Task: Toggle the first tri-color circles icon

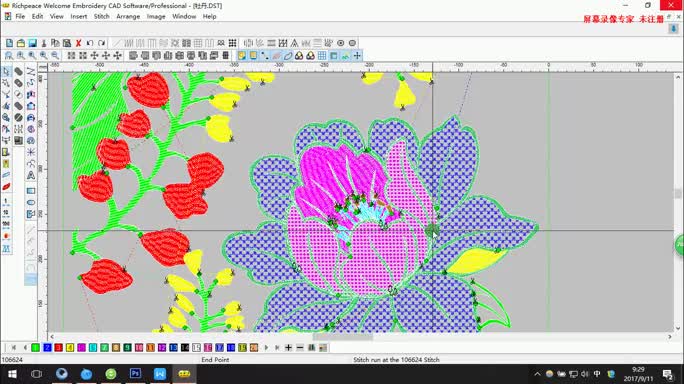Action: coord(299,55)
